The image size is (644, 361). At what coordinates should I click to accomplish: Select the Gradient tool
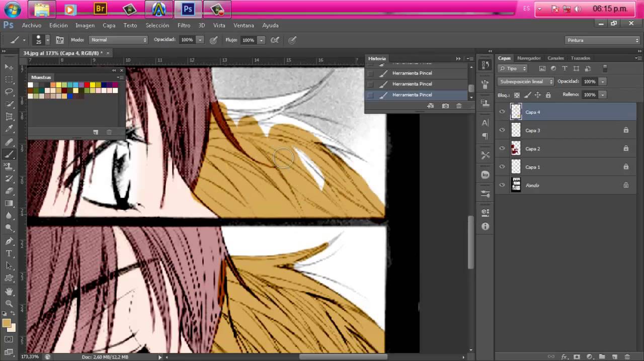(9, 204)
